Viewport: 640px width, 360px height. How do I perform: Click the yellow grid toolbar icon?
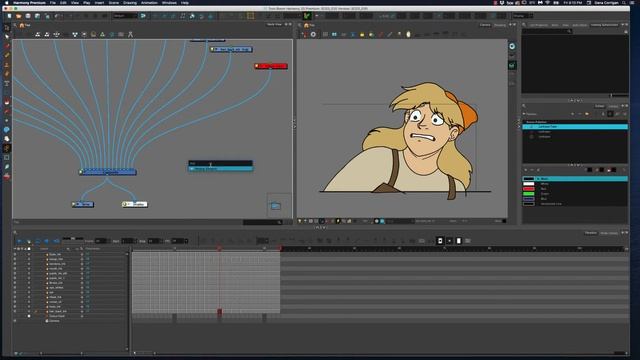coord(251,16)
